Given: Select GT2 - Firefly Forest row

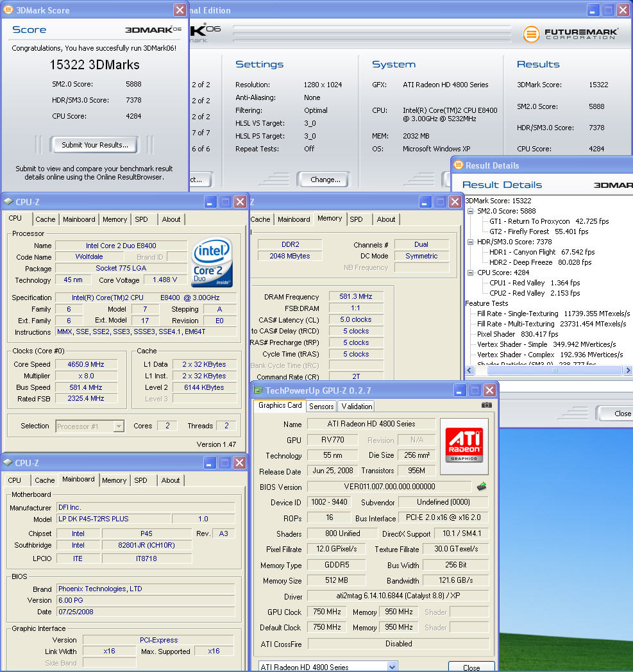Looking at the screenshot, I should point(539,231).
